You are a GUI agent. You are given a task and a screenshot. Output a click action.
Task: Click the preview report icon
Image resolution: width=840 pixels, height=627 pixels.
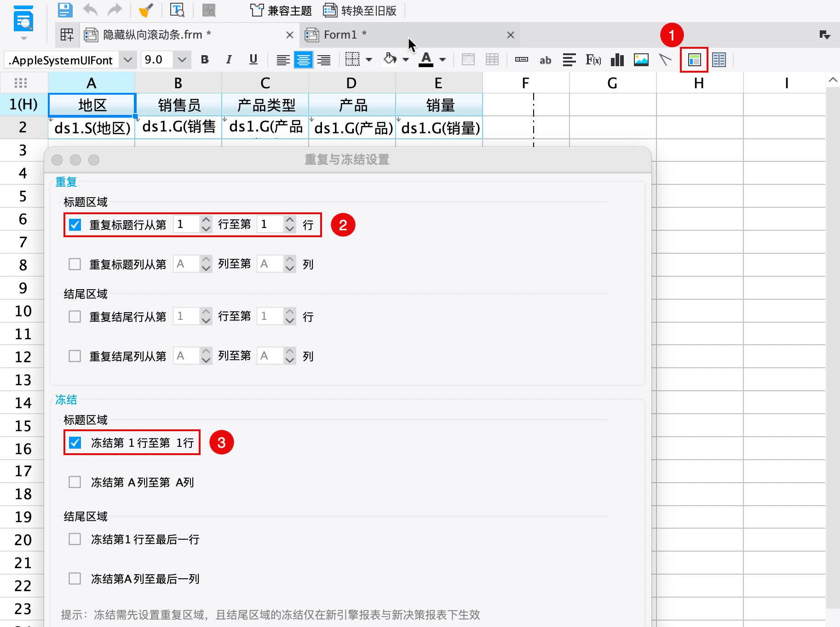click(23, 19)
